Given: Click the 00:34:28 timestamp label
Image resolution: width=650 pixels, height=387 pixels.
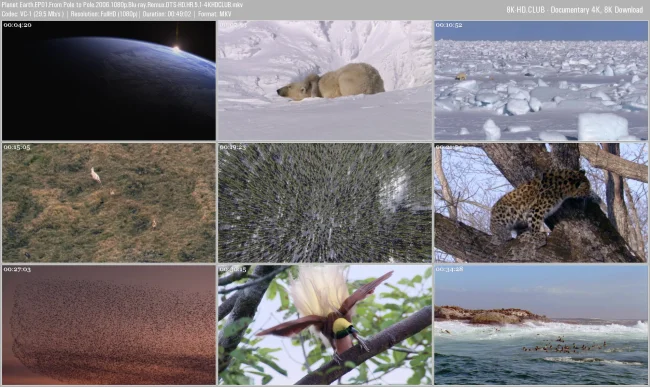Looking at the screenshot, I should click(449, 269).
